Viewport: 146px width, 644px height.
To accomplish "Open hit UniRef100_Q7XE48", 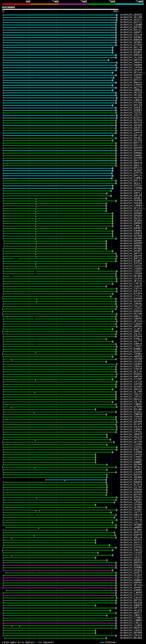I will tap(131, 45).
